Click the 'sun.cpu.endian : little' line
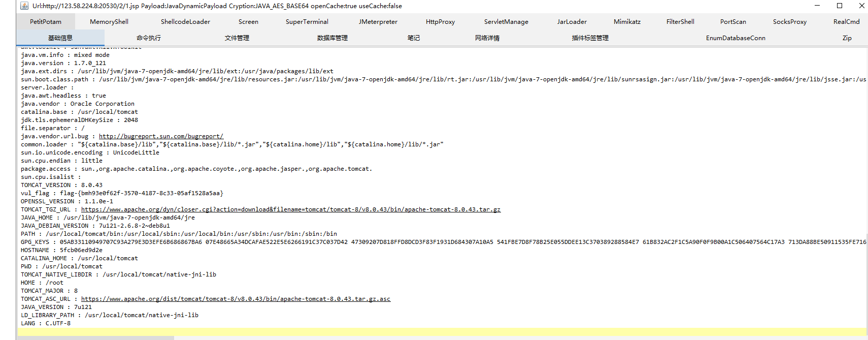 click(61, 161)
